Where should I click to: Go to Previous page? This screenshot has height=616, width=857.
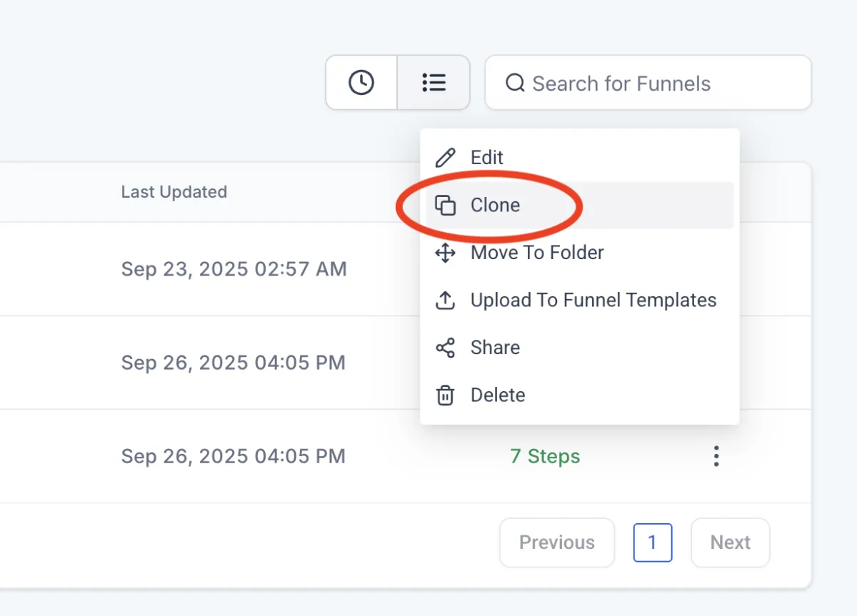[556, 542]
